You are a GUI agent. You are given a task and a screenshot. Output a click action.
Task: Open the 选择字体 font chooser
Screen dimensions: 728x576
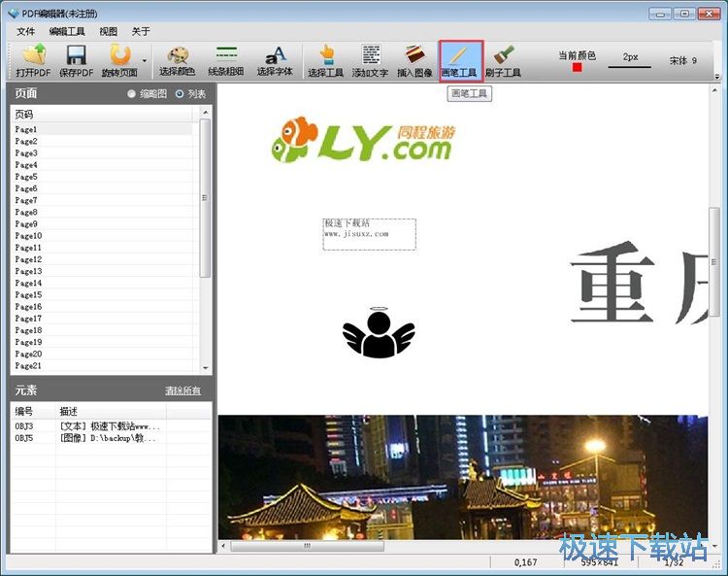point(275,60)
